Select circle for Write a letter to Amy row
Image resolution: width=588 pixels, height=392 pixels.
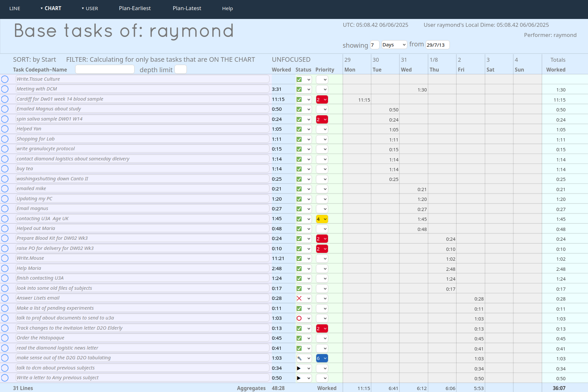tap(5, 378)
